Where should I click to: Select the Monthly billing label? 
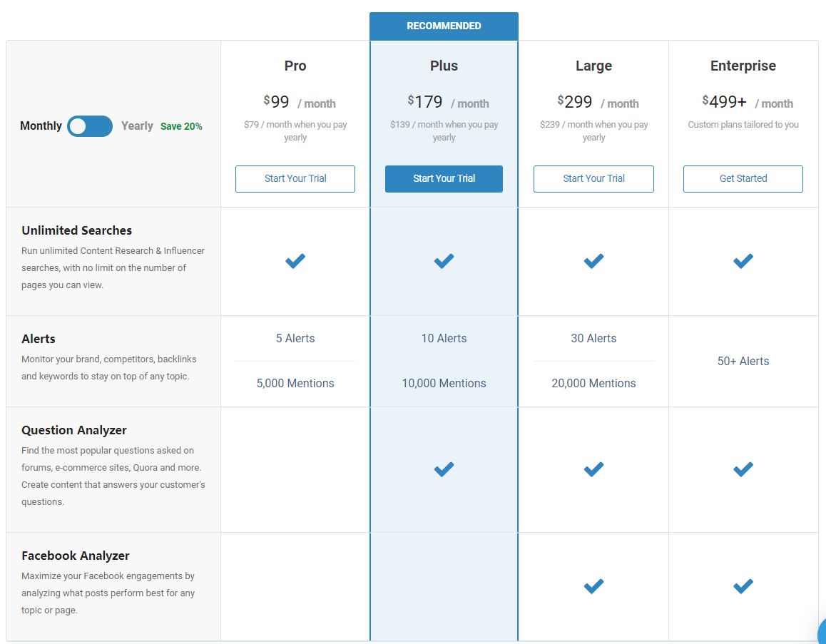click(41, 126)
